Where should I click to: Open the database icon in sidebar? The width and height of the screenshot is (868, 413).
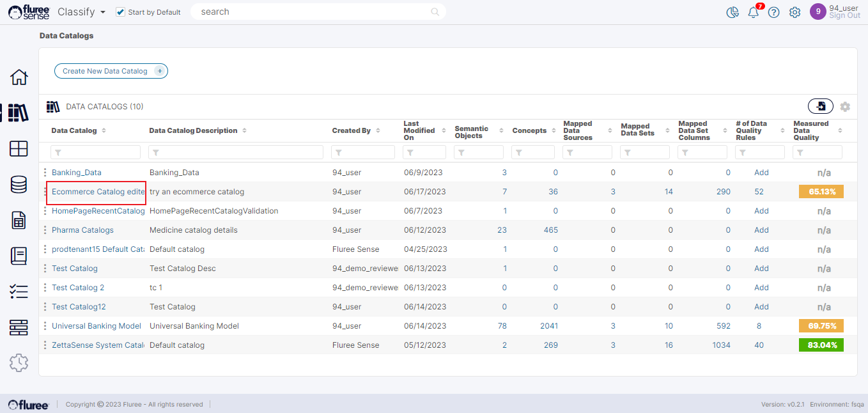coord(19,185)
